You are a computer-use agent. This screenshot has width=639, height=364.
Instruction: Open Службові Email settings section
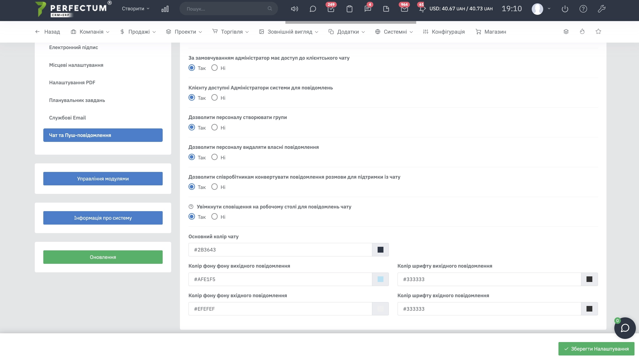coord(68,117)
